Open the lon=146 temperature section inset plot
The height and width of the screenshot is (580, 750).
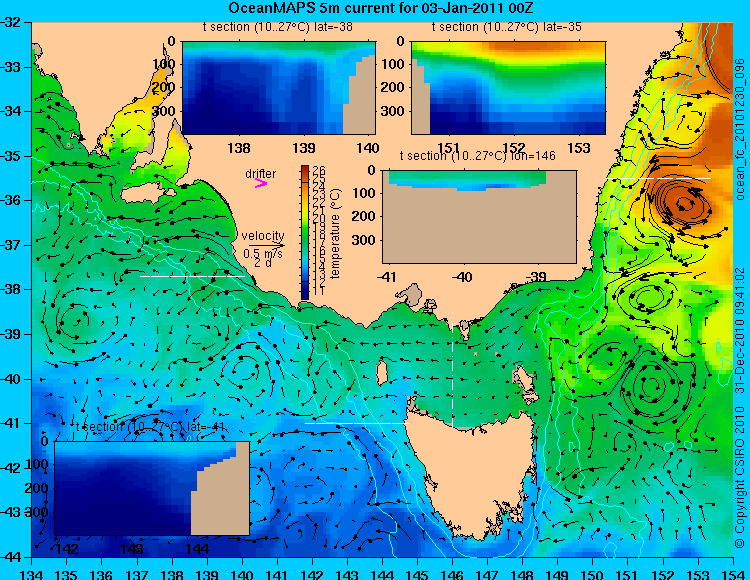point(479,217)
